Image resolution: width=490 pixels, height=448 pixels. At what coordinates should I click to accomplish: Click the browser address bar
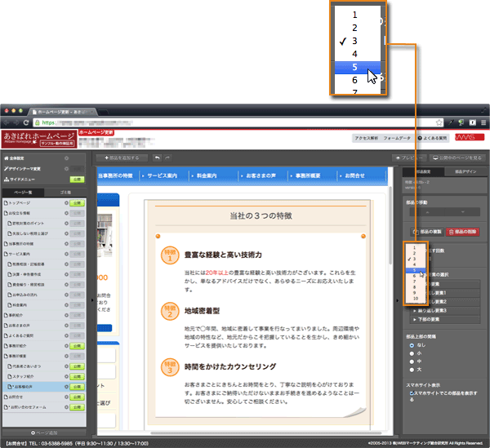click(238, 122)
